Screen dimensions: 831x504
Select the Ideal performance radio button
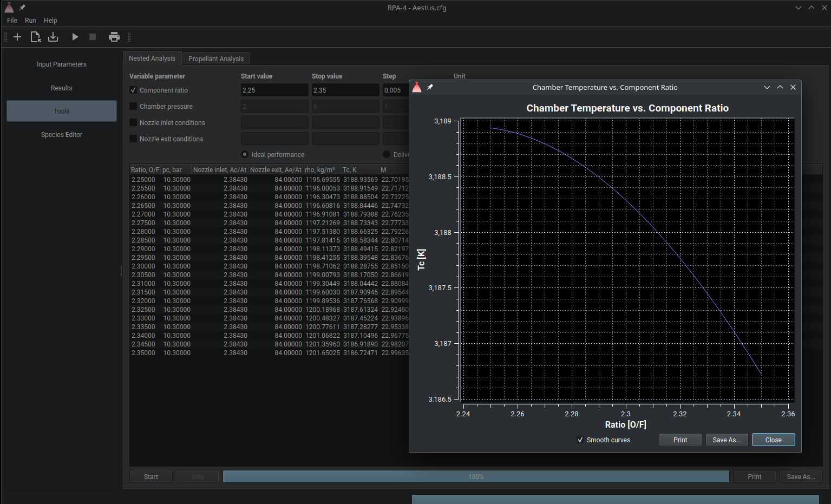tap(245, 155)
